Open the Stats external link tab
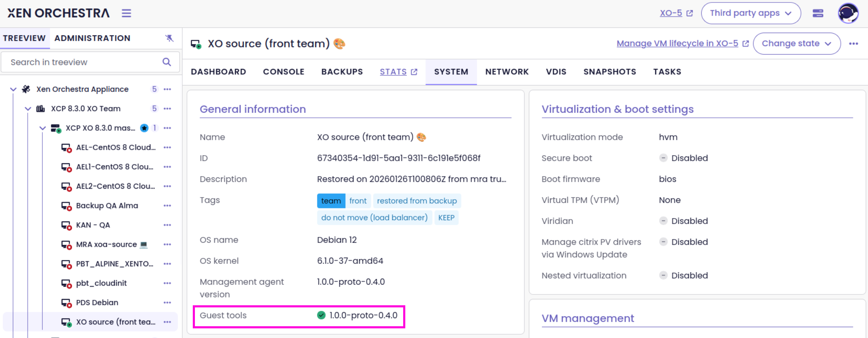 pos(399,72)
